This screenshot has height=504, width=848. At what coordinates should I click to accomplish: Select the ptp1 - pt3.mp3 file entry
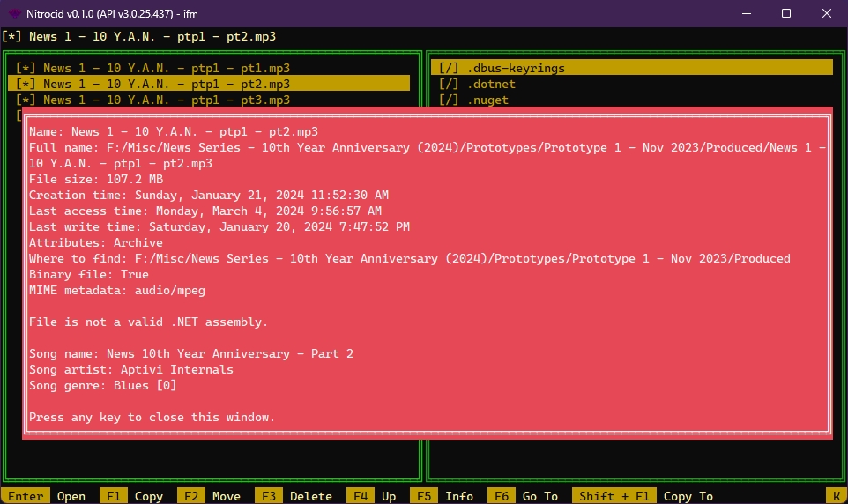(167, 100)
